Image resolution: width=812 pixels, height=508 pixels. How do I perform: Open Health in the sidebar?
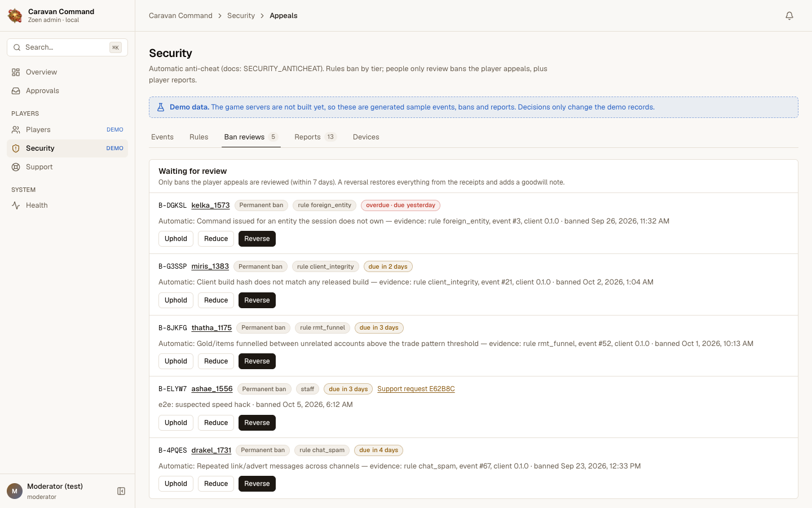(x=67, y=205)
